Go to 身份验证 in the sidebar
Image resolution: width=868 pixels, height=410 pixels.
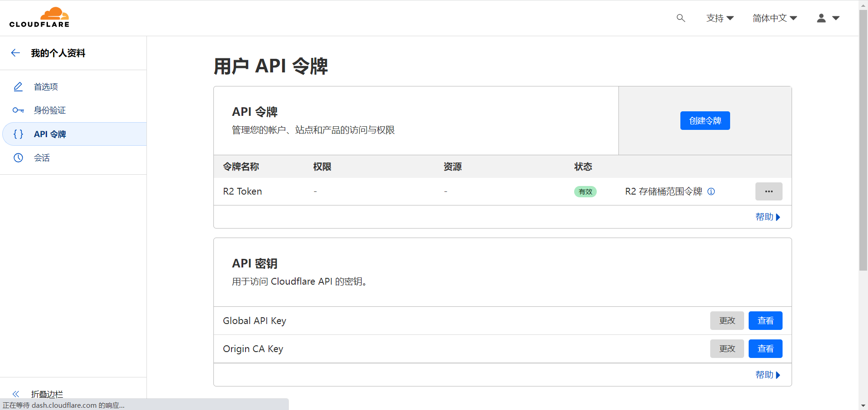[50, 110]
